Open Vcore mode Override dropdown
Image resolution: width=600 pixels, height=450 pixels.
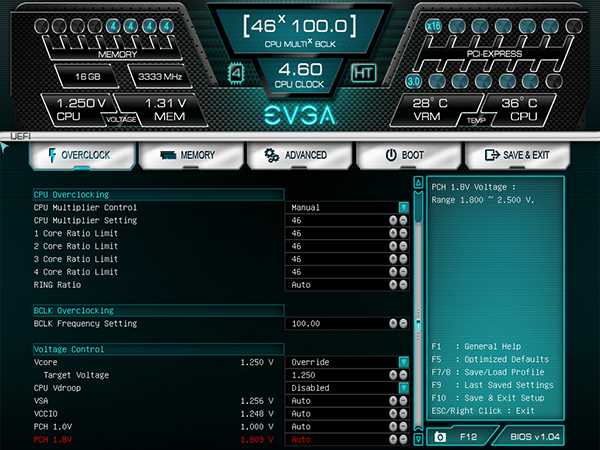tap(403, 362)
